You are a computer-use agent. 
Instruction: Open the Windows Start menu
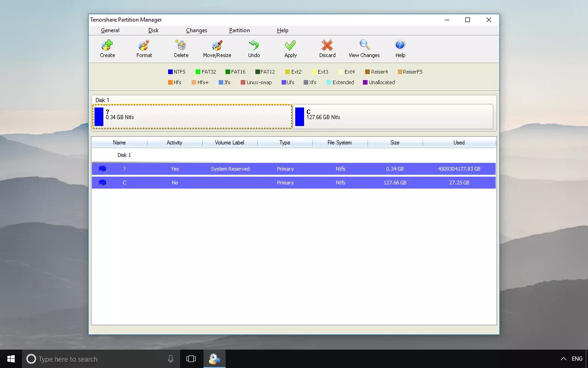click(11, 359)
